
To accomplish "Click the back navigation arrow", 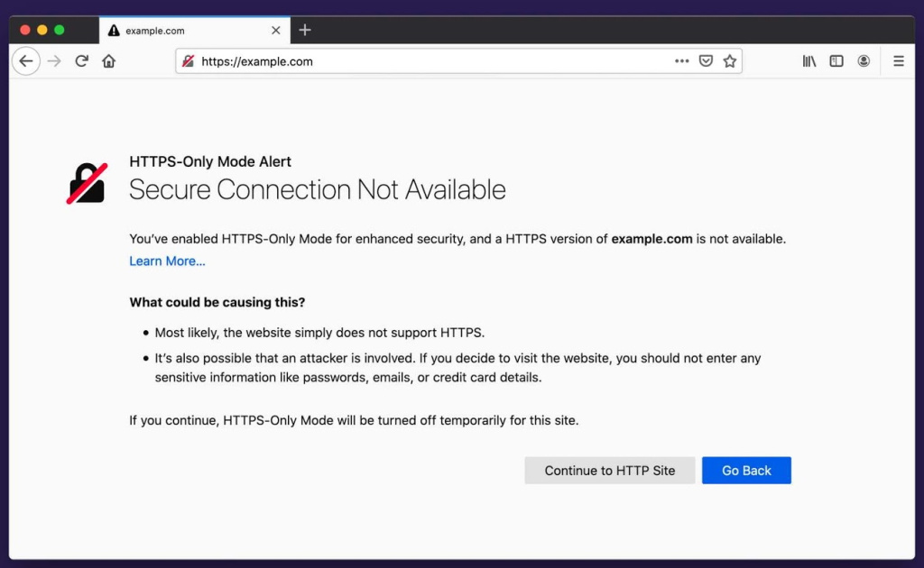I will point(26,60).
